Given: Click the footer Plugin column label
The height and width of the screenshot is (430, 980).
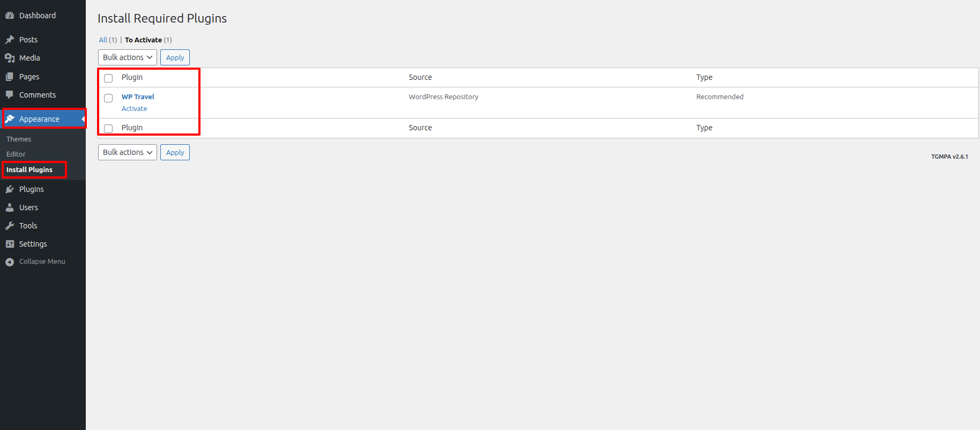Looking at the screenshot, I should pyautogui.click(x=132, y=128).
